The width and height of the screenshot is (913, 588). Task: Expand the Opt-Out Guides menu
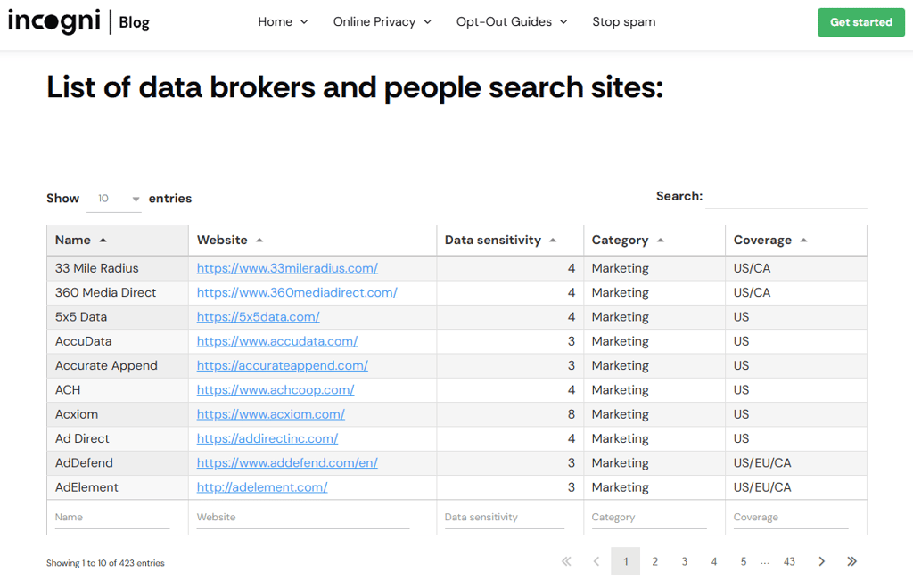[512, 22]
